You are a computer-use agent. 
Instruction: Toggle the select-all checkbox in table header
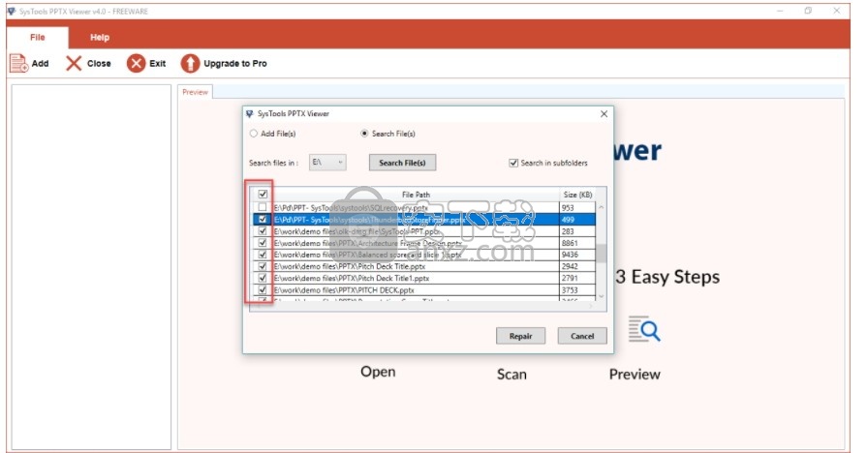(263, 195)
